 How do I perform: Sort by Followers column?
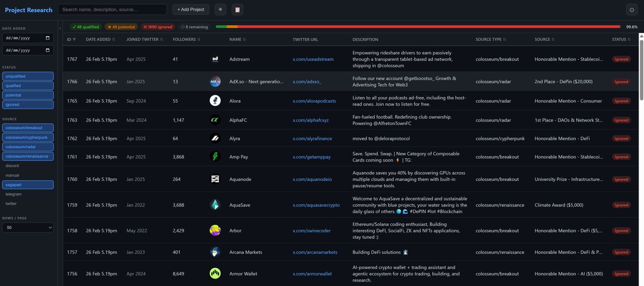point(186,40)
